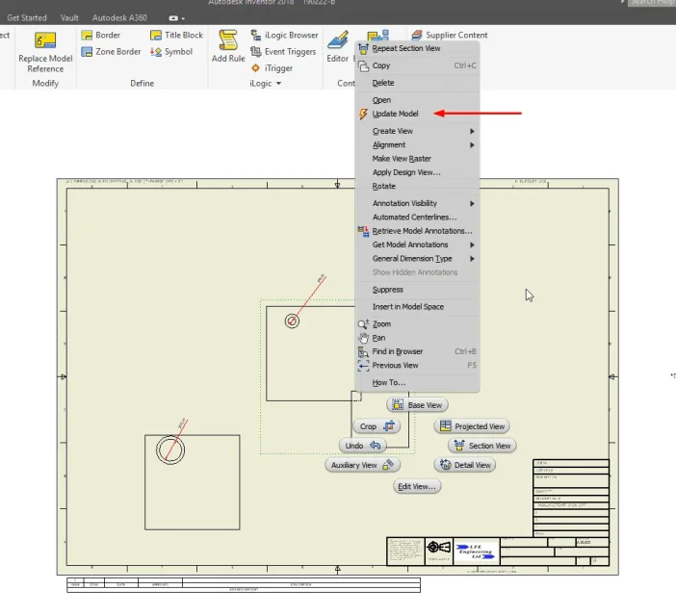Select the Border tool icon
Screen dimensions: 676x616
pos(87,36)
